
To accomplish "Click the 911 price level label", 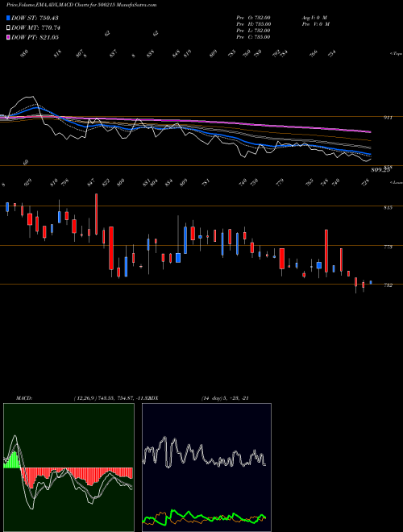I will pos(388,118).
